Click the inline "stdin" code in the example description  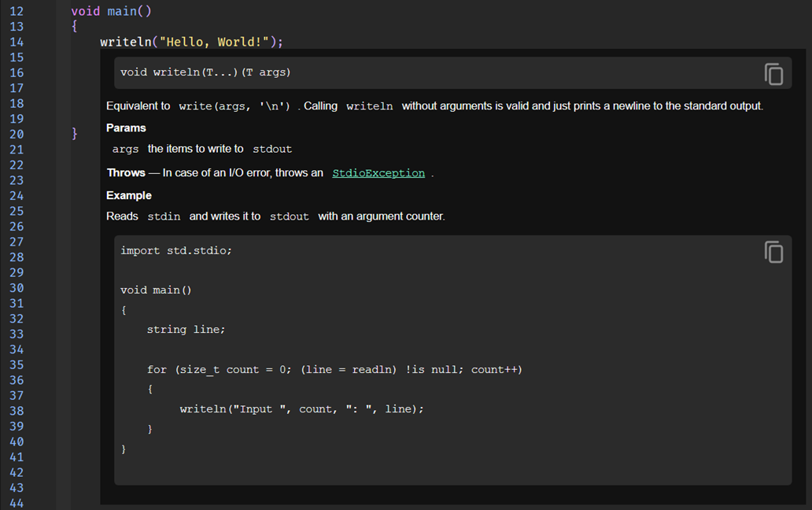click(164, 216)
